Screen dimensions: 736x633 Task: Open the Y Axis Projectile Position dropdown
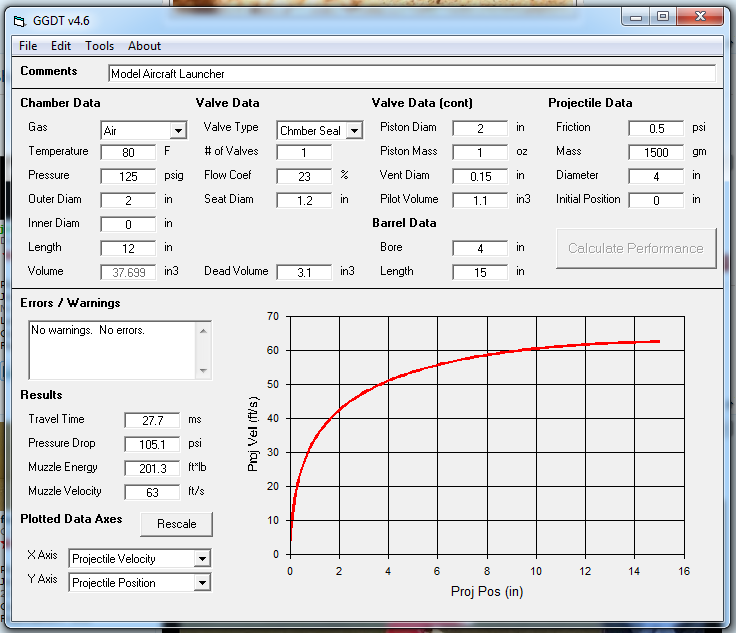click(202, 583)
